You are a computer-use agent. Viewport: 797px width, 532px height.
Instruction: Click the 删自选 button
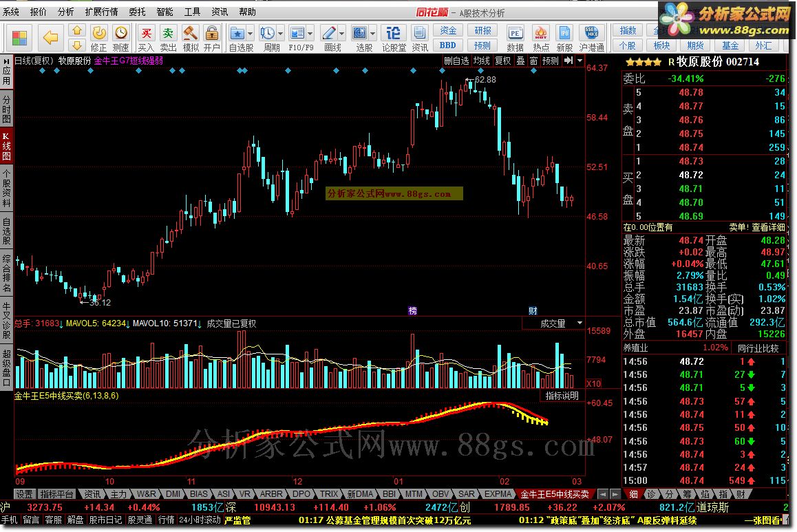click(x=456, y=61)
